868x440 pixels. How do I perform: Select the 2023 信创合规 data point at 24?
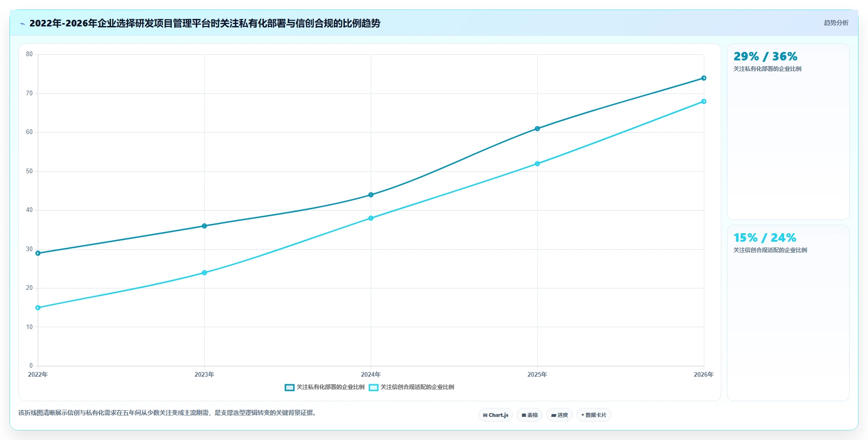[x=204, y=273]
